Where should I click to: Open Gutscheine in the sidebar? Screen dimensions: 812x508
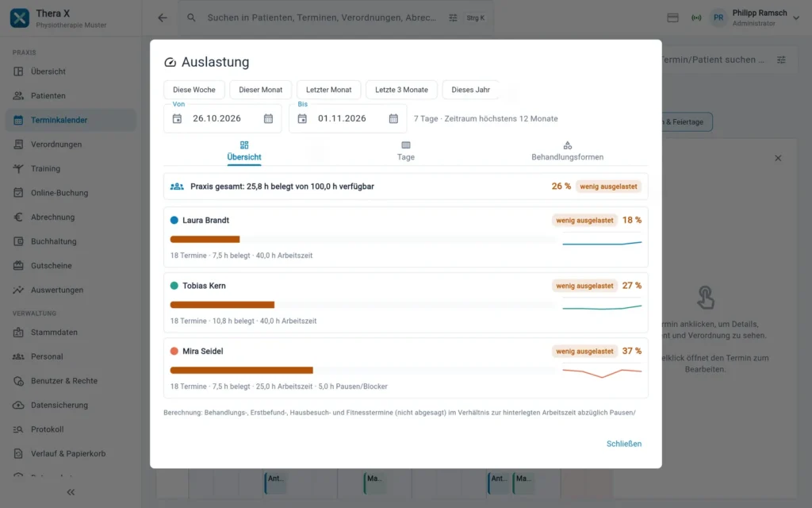[x=71, y=266]
